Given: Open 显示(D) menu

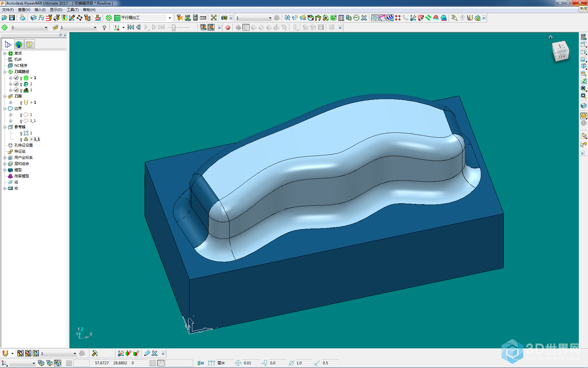Looking at the screenshot, I should point(56,10).
